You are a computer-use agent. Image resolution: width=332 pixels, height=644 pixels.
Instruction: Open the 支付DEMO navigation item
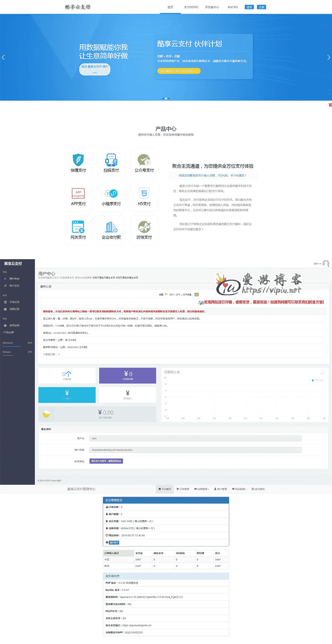191,7
